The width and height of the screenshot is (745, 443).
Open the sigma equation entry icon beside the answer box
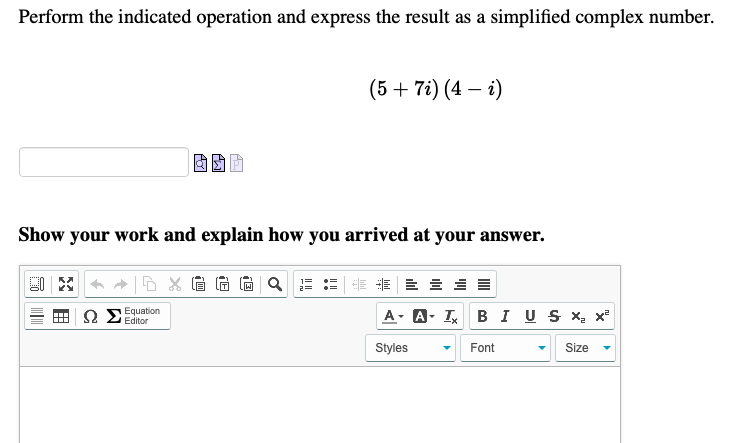pos(218,163)
